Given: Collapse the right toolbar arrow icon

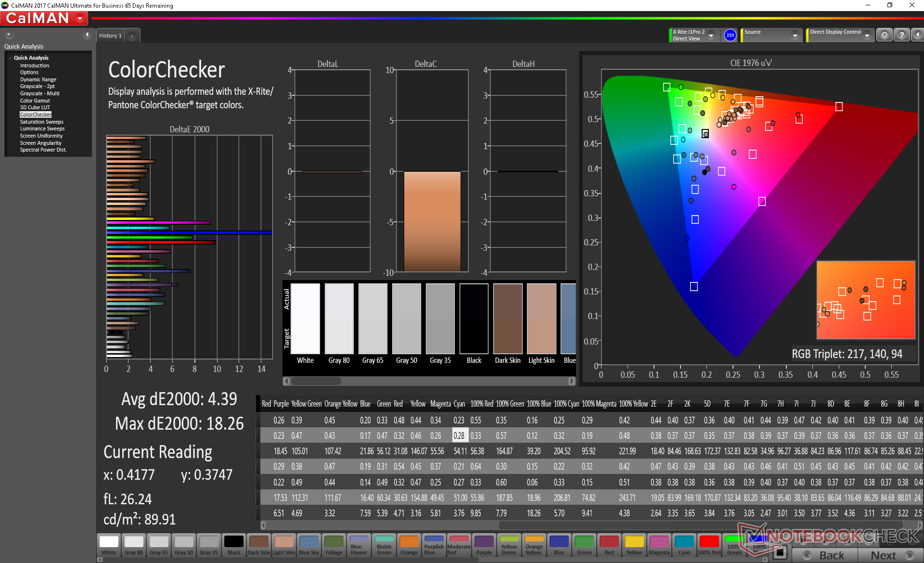Looking at the screenshot, I should [917, 35].
